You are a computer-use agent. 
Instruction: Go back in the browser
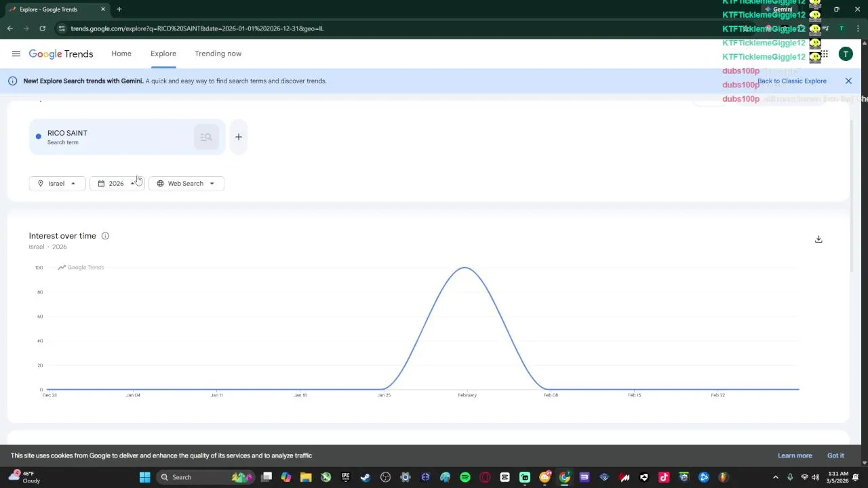pyautogui.click(x=9, y=28)
